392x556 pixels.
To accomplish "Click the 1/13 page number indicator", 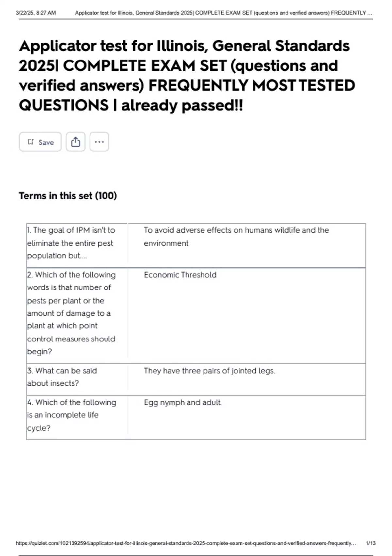I will point(370,543).
